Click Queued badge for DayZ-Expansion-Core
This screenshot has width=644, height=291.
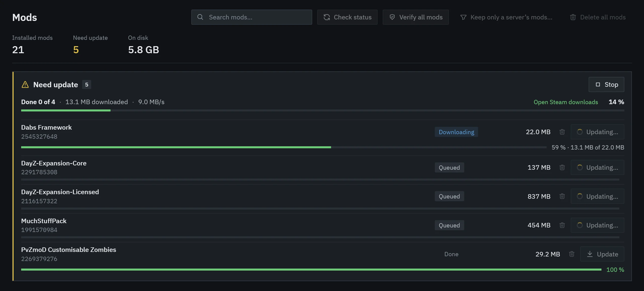pos(449,167)
